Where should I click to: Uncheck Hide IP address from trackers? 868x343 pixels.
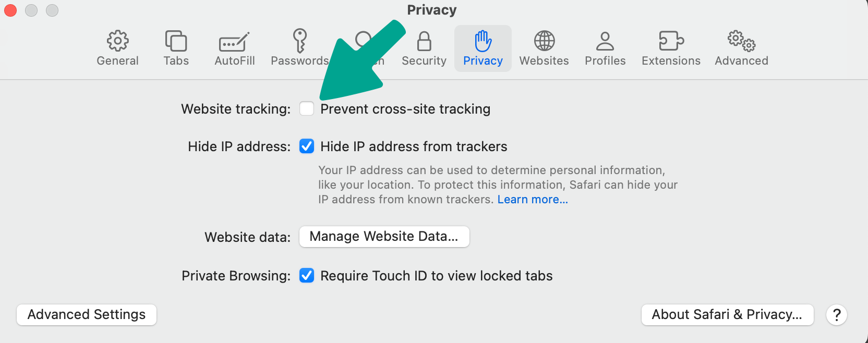pos(307,146)
